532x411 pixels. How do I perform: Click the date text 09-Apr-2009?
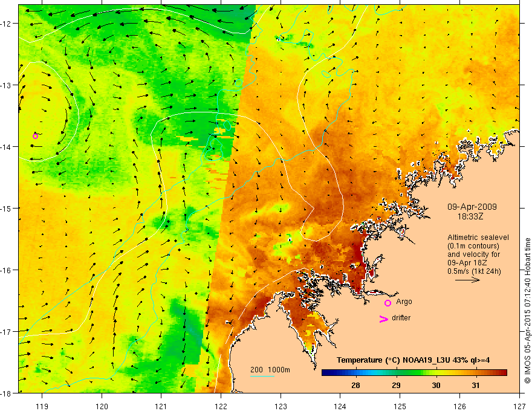472,207
